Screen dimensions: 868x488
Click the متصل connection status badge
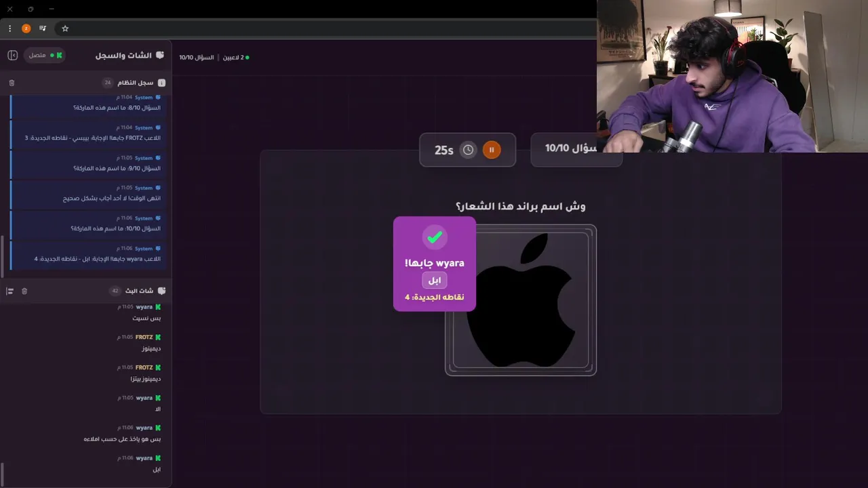pos(45,55)
